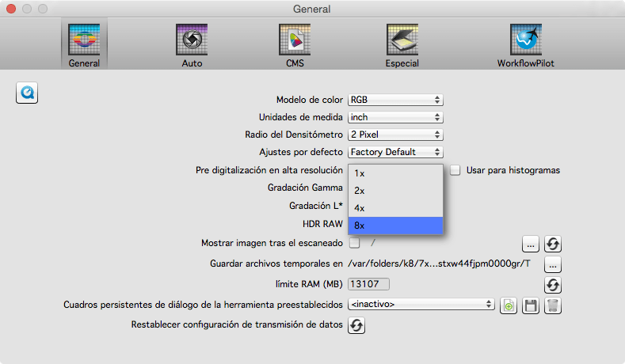The height and width of the screenshot is (364, 625).
Task: Select the Especial settings tab icon
Action: [402, 44]
